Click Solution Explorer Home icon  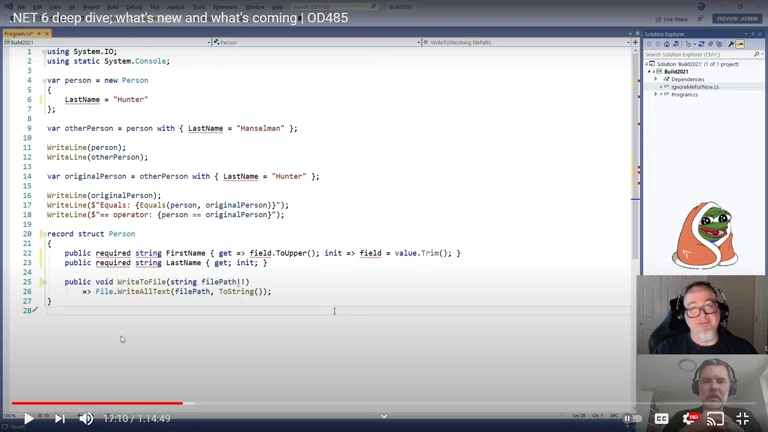[x=667, y=44]
